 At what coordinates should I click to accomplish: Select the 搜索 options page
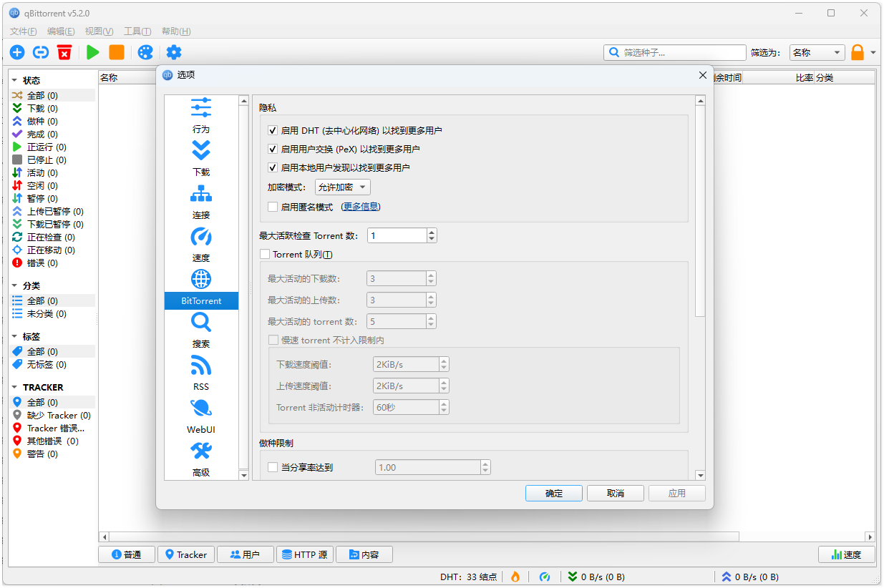pos(201,330)
